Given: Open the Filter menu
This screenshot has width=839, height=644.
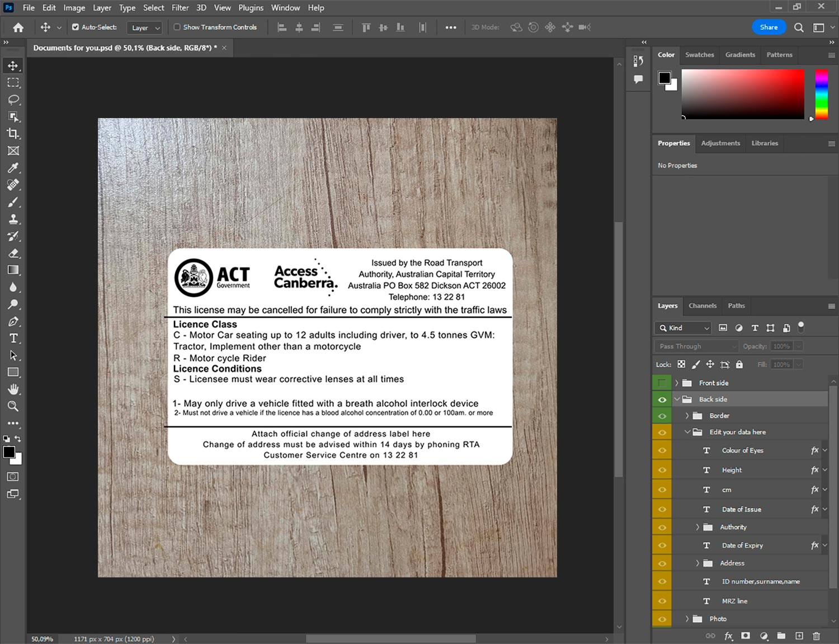Looking at the screenshot, I should pyautogui.click(x=180, y=8).
